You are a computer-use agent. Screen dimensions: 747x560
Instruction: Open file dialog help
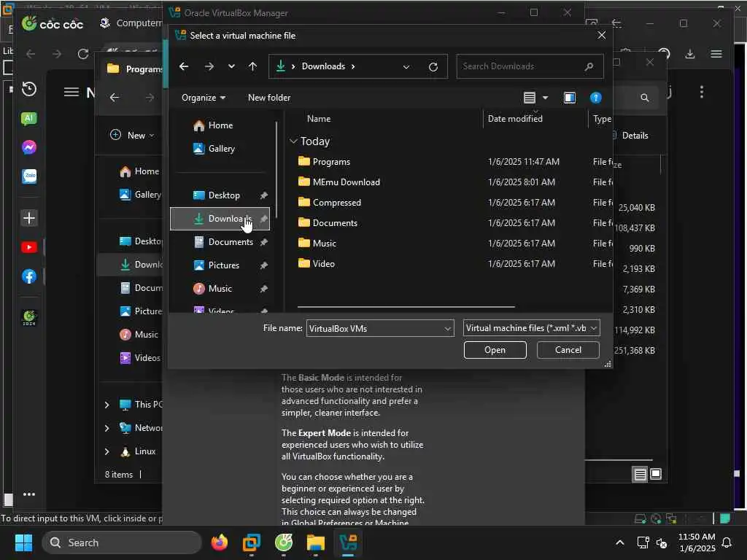595,98
